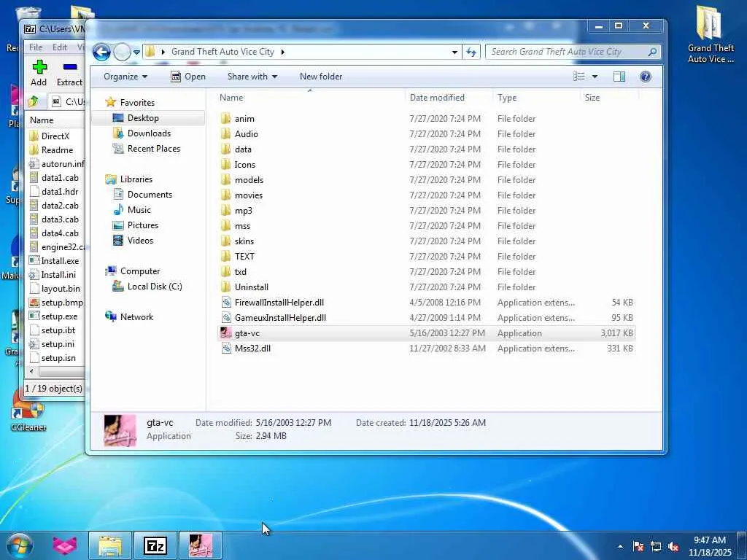This screenshot has height=560, width=747.
Task: Click Network in the navigation pane
Action: [x=136, y=317]
